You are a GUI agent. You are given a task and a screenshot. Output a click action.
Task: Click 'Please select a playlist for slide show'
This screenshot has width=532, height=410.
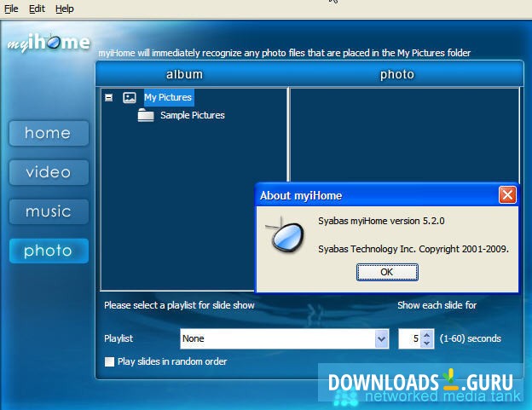[x=179, y=305]
